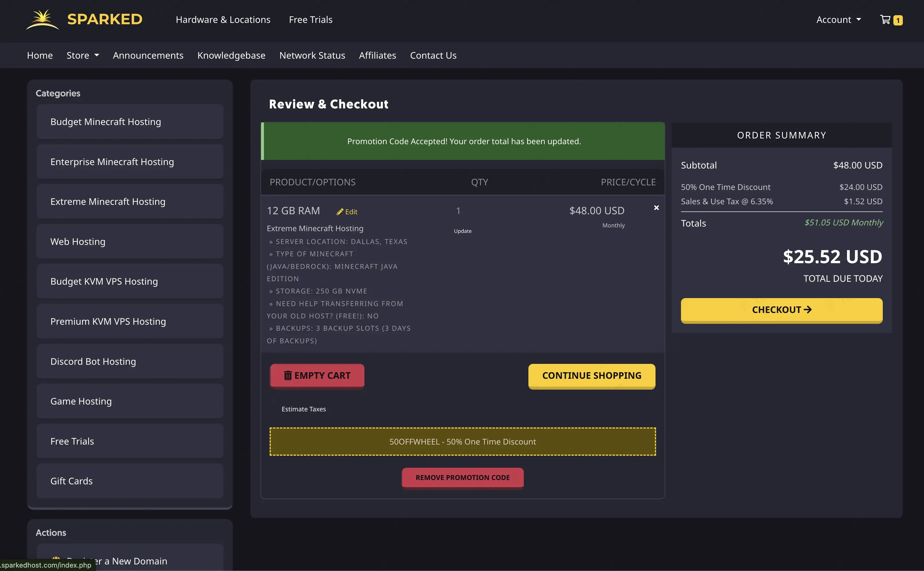Open Free Trials in the top navigation
Image resolution: width=924 pixels, height=571 pixels.
click(x=311, y=20)
